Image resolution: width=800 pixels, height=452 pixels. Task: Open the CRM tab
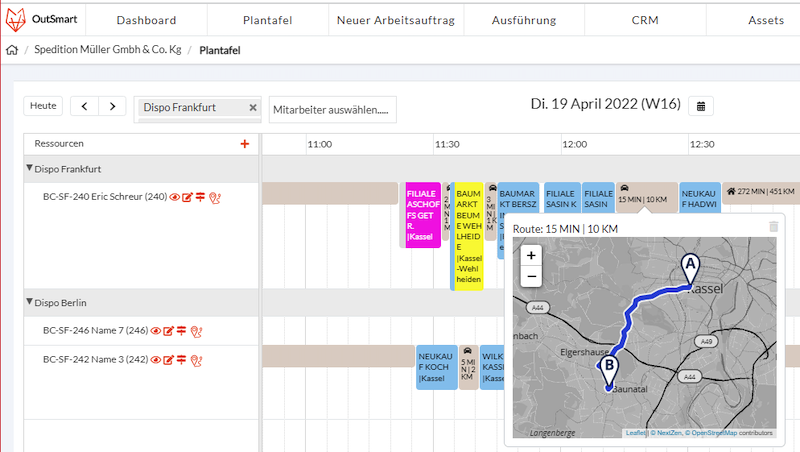click(x=645, y=20)
